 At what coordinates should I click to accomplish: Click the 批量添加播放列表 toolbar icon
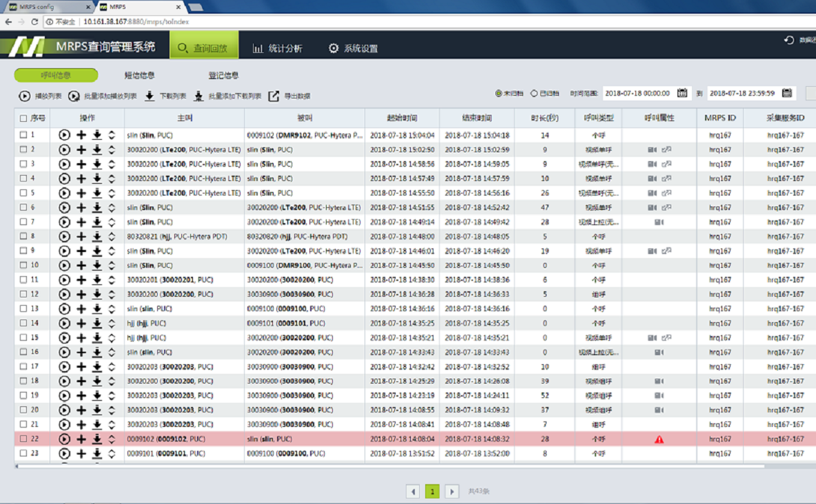[x=74, y=96]
